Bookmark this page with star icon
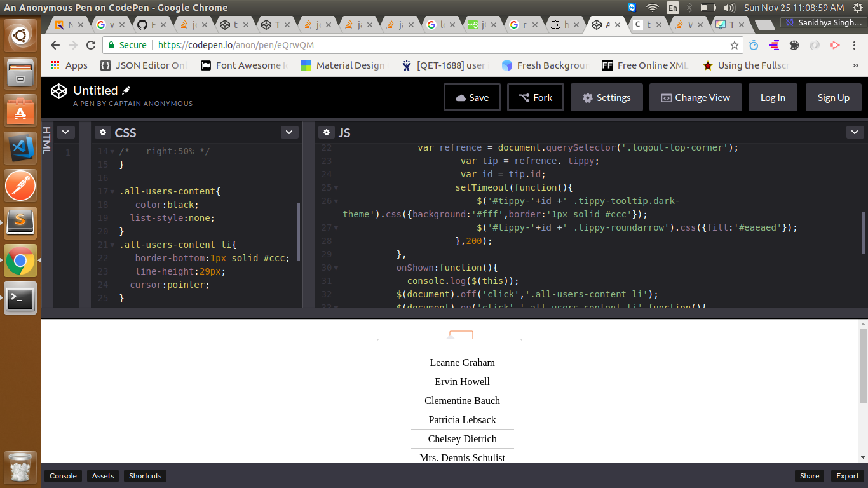The width and height of the screenshot is (868, 488). 735,45
